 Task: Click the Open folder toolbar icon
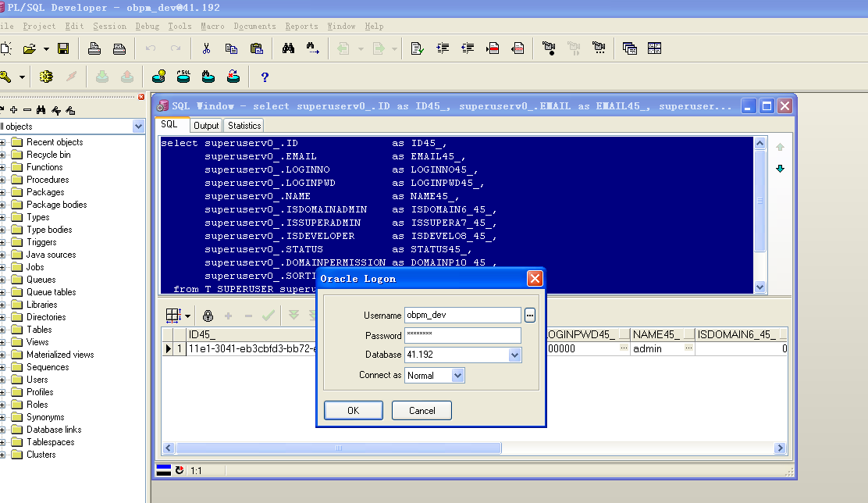click(x=30, y=48)
